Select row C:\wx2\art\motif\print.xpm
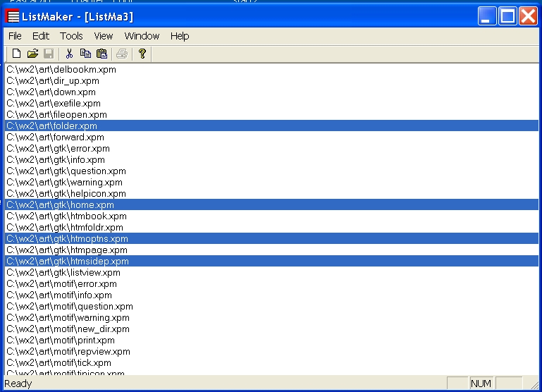 point(271,340)
